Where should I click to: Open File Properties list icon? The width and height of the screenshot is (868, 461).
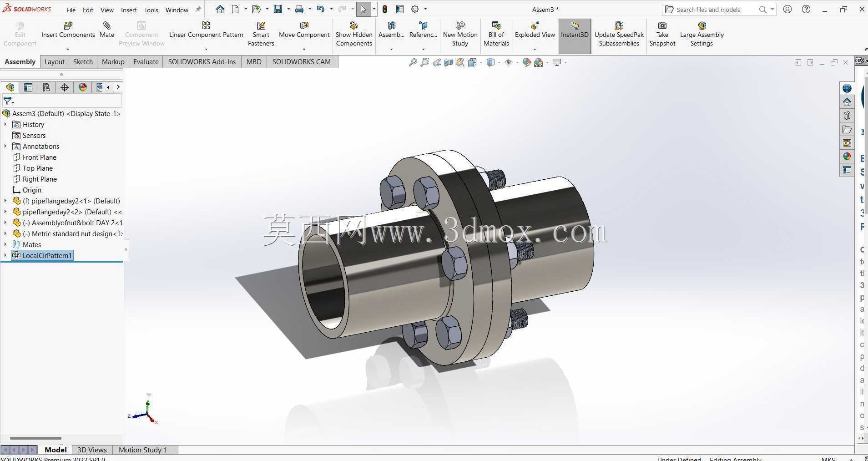(400, 9)
